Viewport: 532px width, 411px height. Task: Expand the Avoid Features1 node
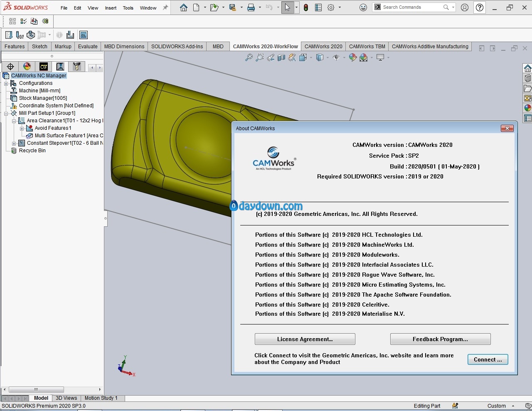[22, 128]
